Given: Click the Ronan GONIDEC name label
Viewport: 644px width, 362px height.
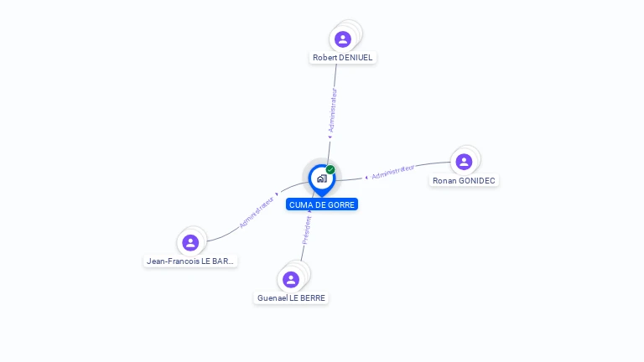Looking at the screenshot, I should 464,181.
